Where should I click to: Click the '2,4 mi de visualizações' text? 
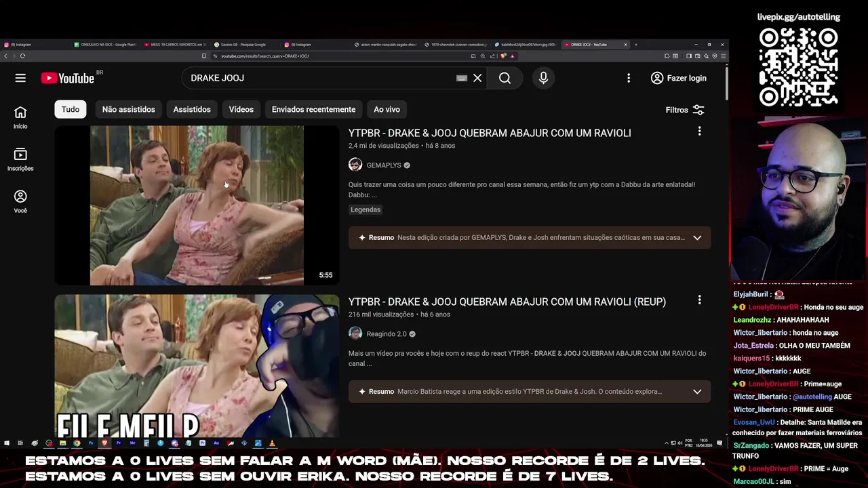click(383, 146)
